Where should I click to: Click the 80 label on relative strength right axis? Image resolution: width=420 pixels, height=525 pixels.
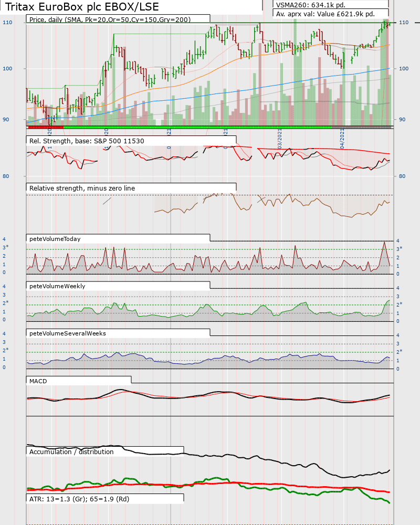pyautogui.click(x=402, y=176)
